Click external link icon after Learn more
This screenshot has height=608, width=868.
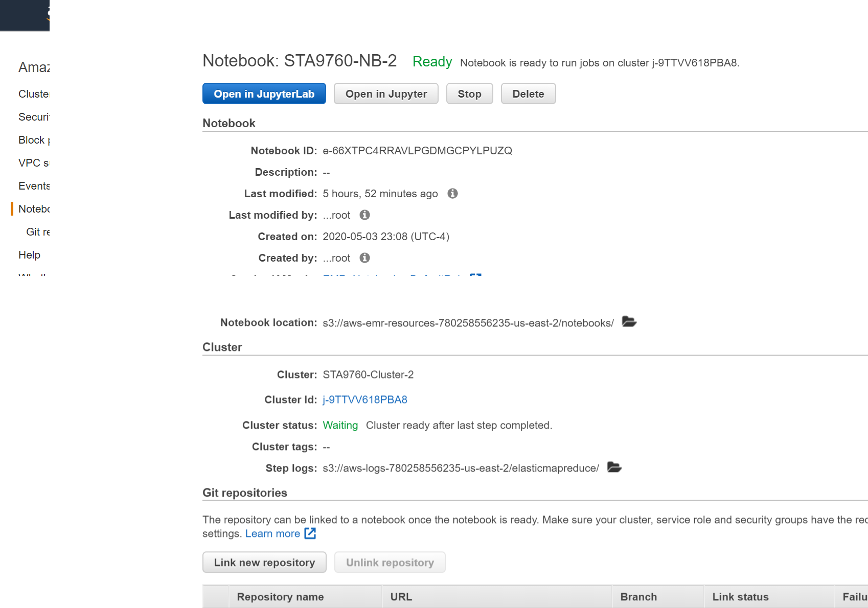pyautogui.click(x=310, y=533)
